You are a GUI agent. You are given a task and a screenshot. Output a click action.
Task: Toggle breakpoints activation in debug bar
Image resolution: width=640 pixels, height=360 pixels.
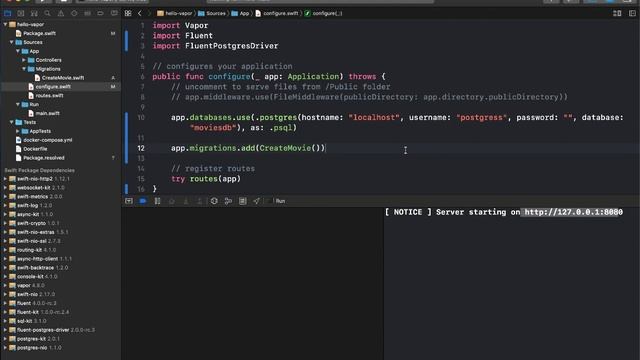coord(143,201)
